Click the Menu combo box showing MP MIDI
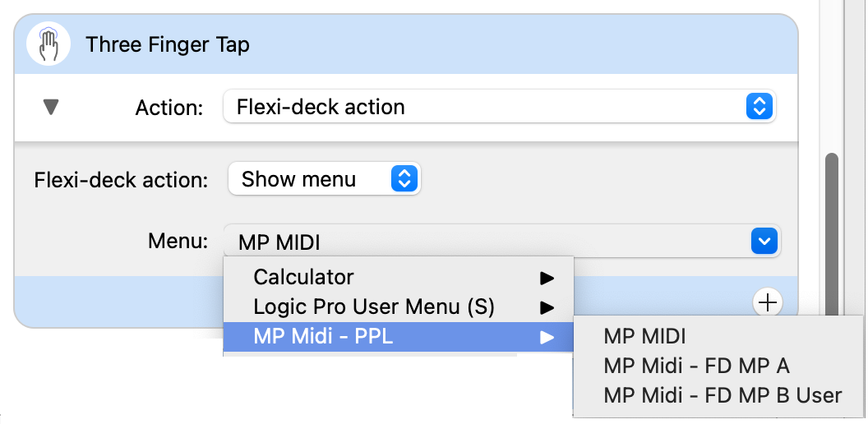This screenshot has height=424, width=868. pyautogui.click(x=485, y=242)
